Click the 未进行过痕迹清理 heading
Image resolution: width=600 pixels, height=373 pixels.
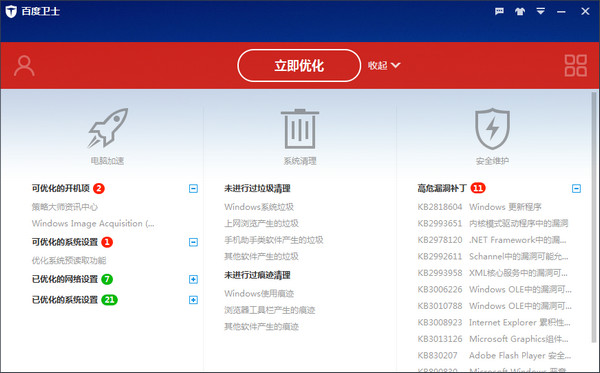coord(257,275)
